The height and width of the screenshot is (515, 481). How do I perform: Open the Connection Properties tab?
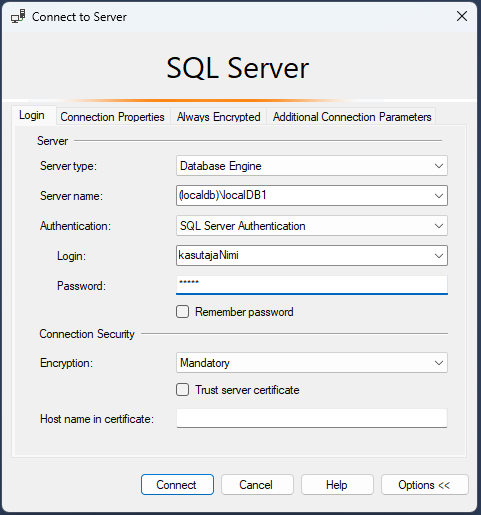(112, 117)
